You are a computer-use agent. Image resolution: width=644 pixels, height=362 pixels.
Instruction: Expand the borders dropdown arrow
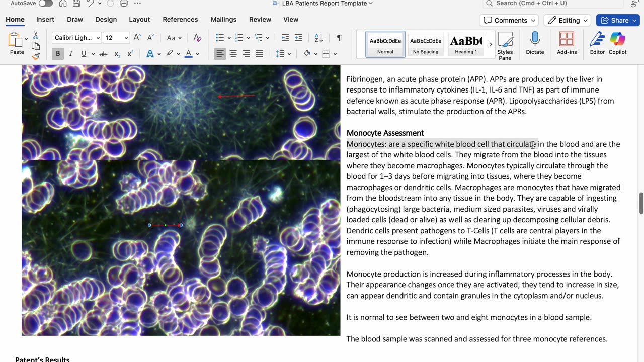[335, 54]
